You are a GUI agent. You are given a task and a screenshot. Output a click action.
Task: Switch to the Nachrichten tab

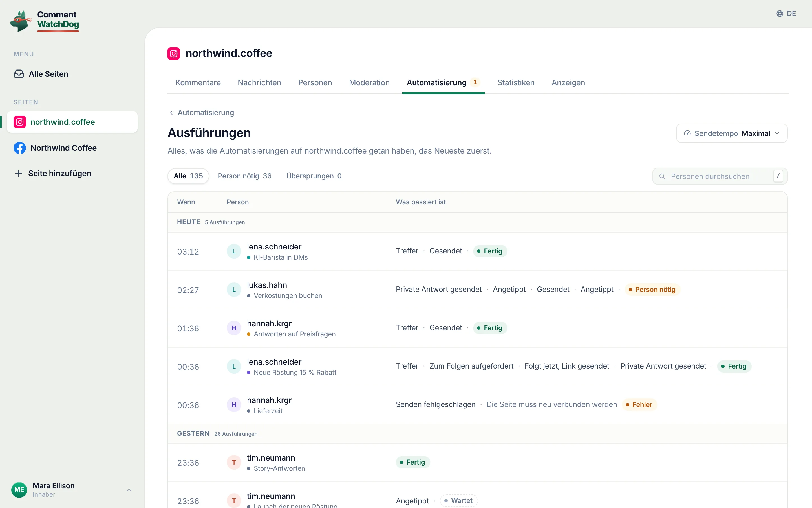(259, 83)
